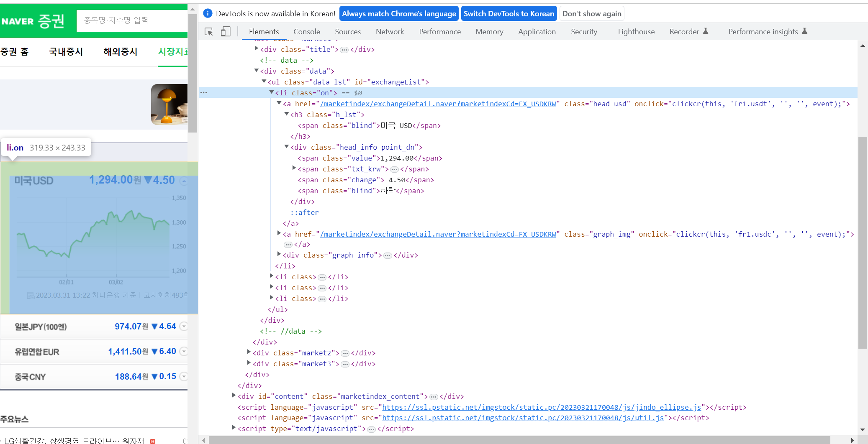868x444 pixels.
Task: Open the Security tab
Action: click(584, 32)
